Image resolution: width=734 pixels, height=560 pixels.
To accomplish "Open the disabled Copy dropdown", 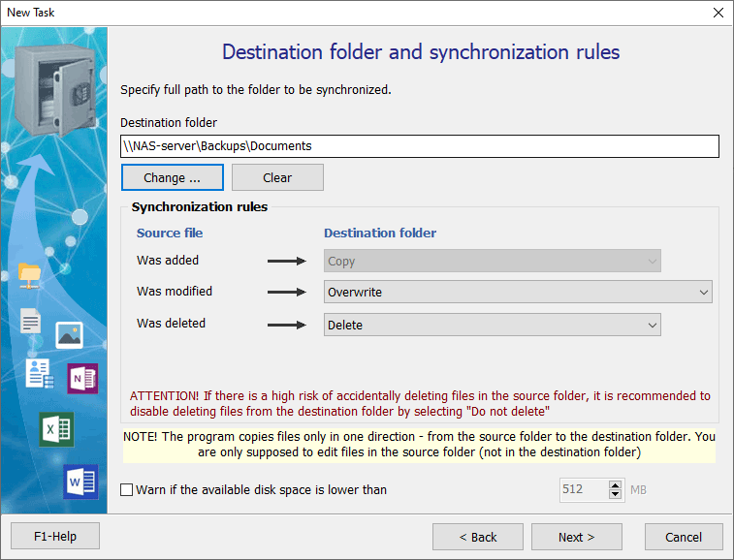I will tap(492, 261).
